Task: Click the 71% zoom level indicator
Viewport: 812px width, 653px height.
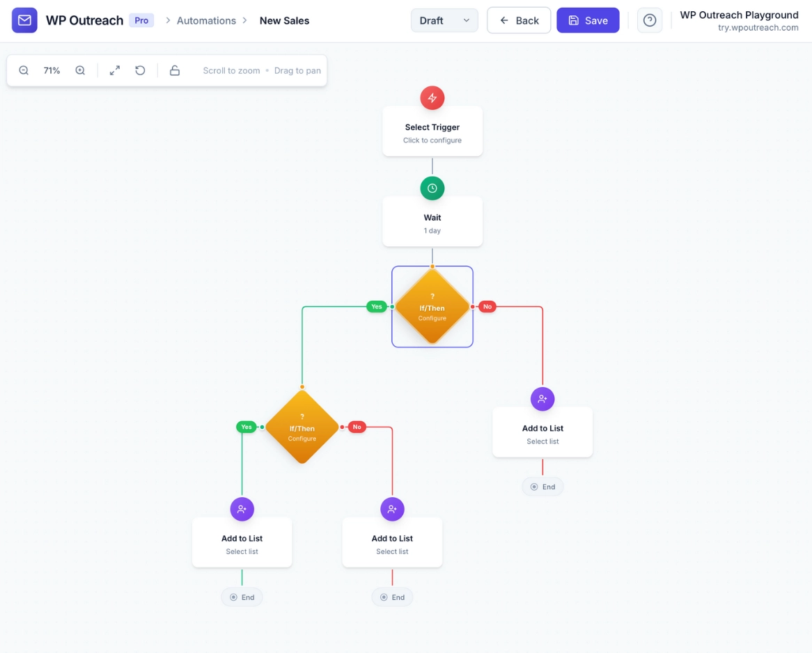Action: coord(52,70)
